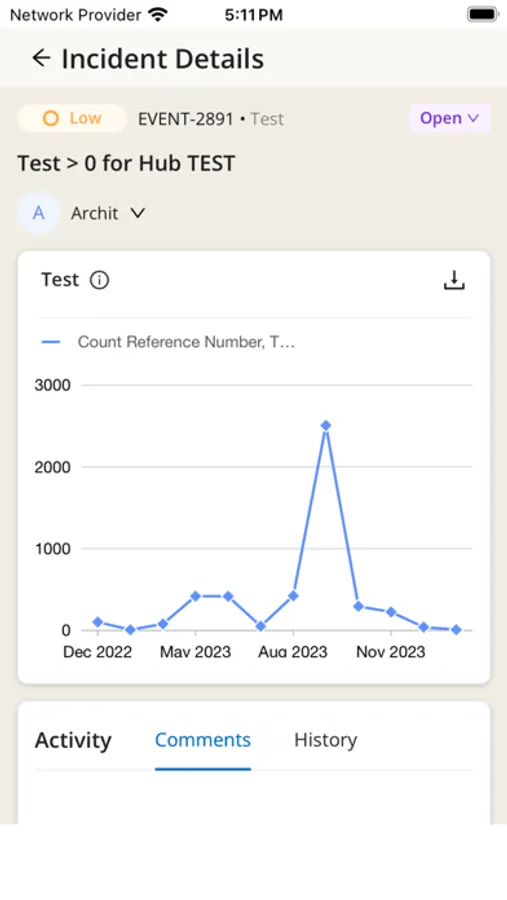
Task: Switch to the History tab
Action: 326,740
